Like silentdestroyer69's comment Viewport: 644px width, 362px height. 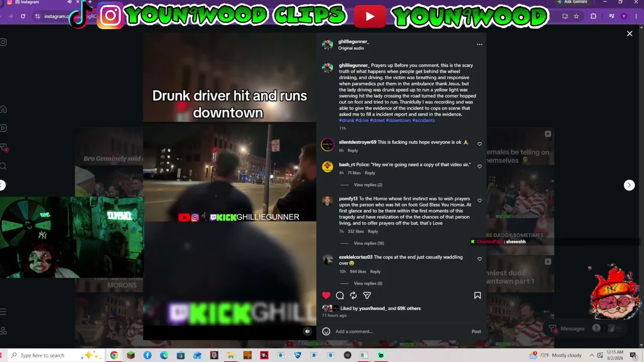[x=479, y=144]
